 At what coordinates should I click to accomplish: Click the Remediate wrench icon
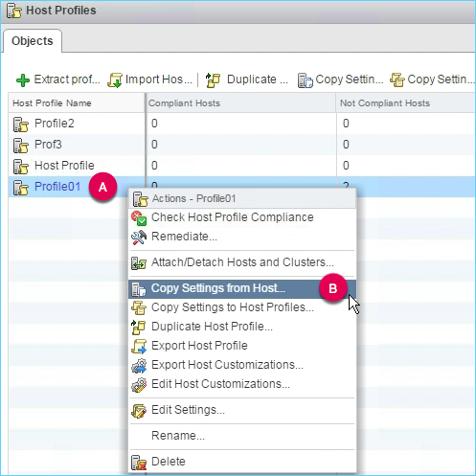(139, 238)
